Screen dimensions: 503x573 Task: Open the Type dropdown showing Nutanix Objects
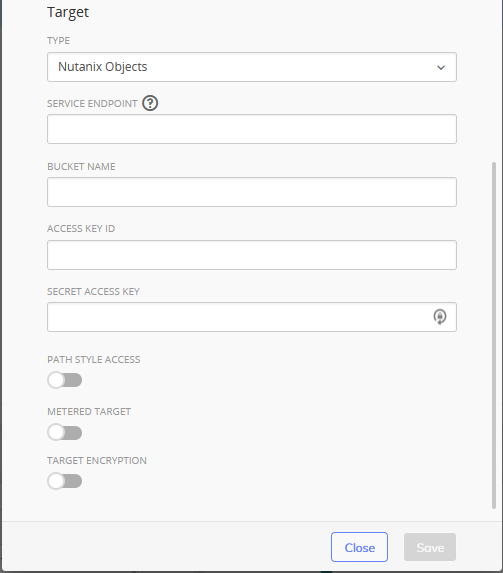click(252, 67)
